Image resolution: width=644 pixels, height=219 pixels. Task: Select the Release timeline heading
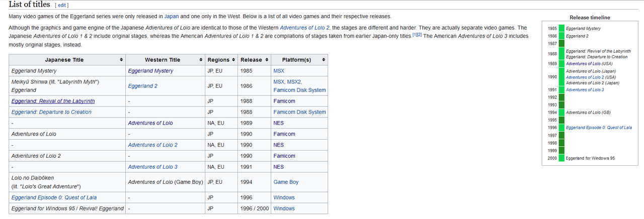(590, 18)
